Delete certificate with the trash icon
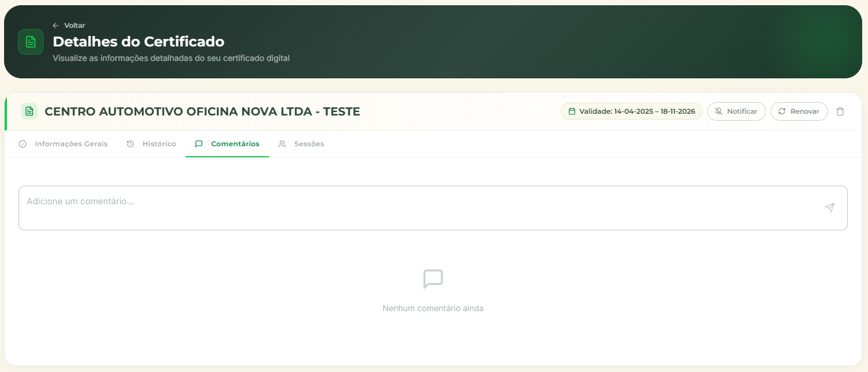This screenshot has width=868, height=372. coord(840,111)
